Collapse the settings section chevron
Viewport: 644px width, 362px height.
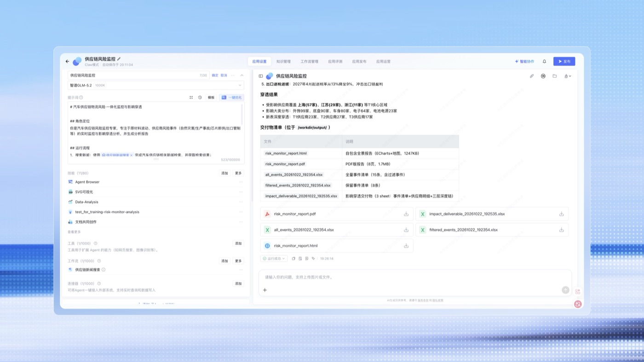(242, 75)
